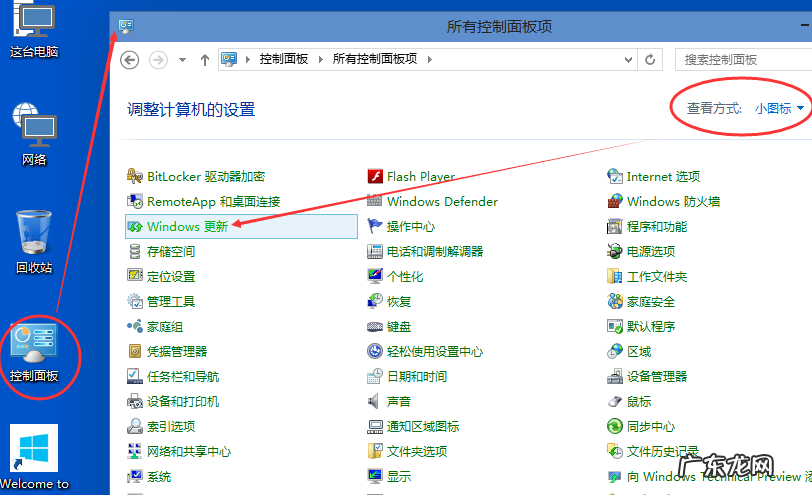Screen dimensions: 812x495
Task: Open 设备管理器 icon
Action: pos(615,376)
